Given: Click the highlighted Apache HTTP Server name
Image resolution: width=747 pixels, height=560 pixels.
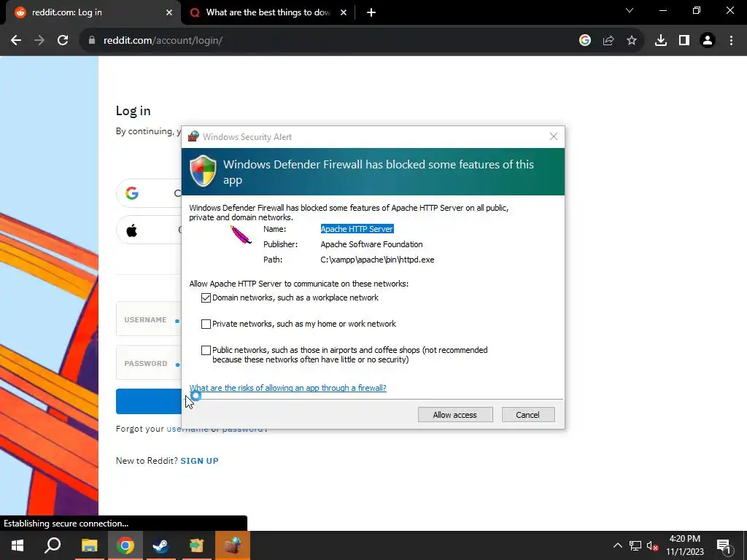Looking at the screenshot, I should click(x=357, y=229).
